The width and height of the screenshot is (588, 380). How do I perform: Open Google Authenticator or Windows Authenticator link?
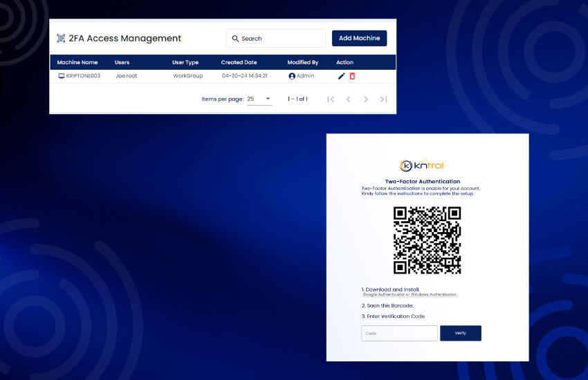[x=410, y=294]
